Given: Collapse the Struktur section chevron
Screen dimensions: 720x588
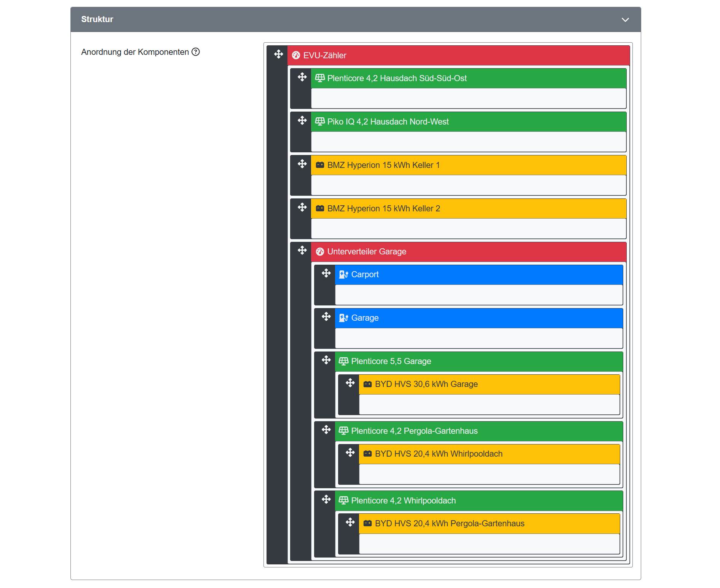Looking at the screenshot, I should [625, 19].
